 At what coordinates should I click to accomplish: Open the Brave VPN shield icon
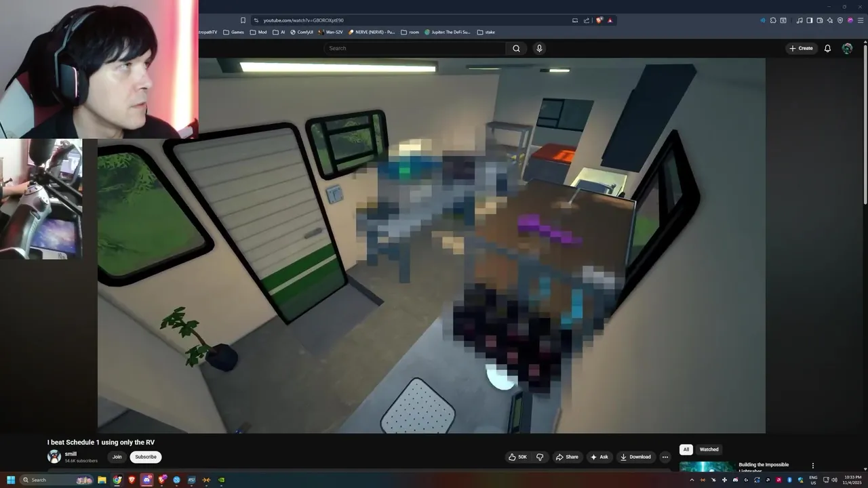tap(840, 20)
